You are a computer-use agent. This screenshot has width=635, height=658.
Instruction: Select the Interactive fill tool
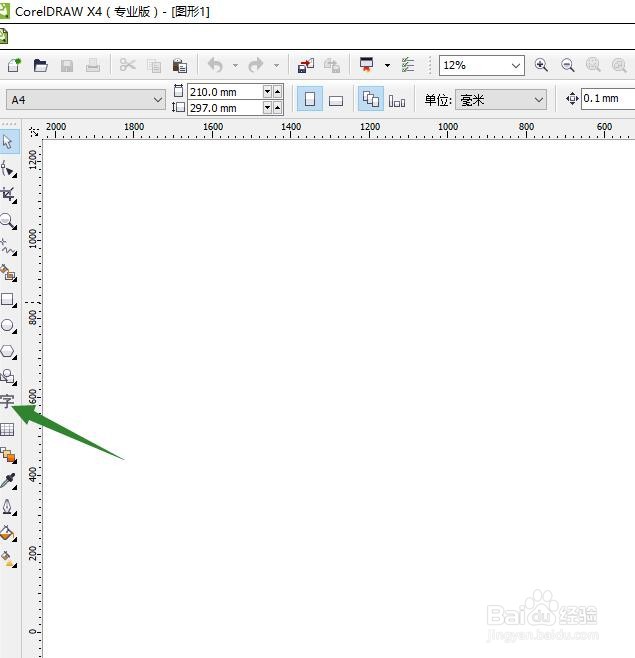[8, 559]
